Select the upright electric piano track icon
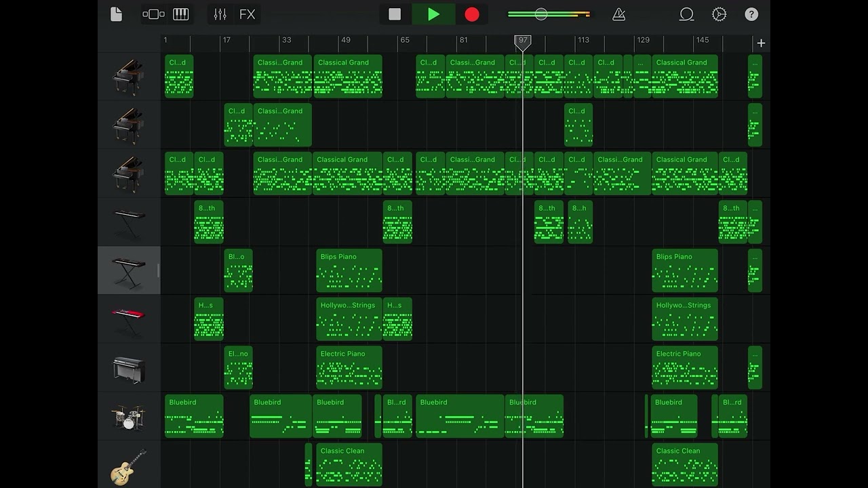 click(129, 367)
